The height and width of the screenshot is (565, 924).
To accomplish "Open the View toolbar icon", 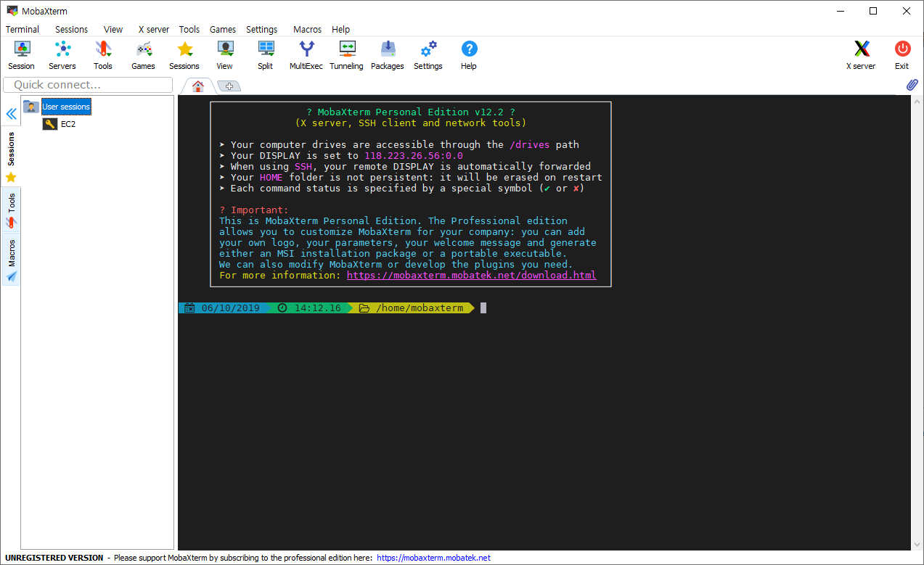I will [225, 55].
